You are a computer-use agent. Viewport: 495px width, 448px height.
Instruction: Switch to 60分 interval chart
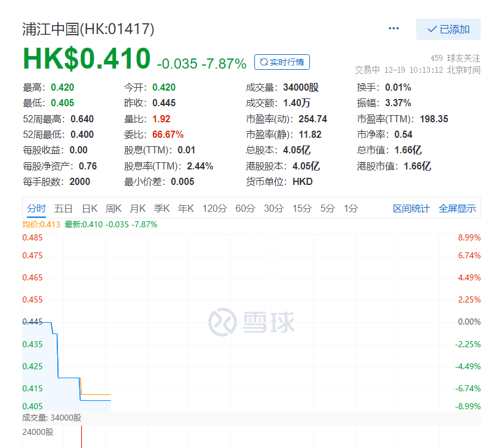[x=245, y=208]
